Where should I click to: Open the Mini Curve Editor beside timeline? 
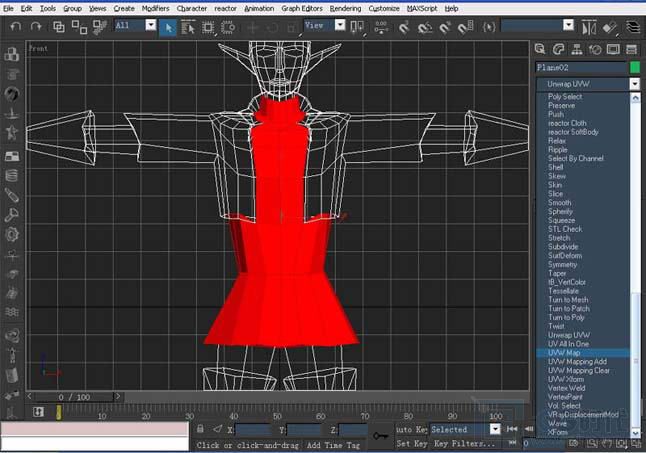click(x=38, y=412)
